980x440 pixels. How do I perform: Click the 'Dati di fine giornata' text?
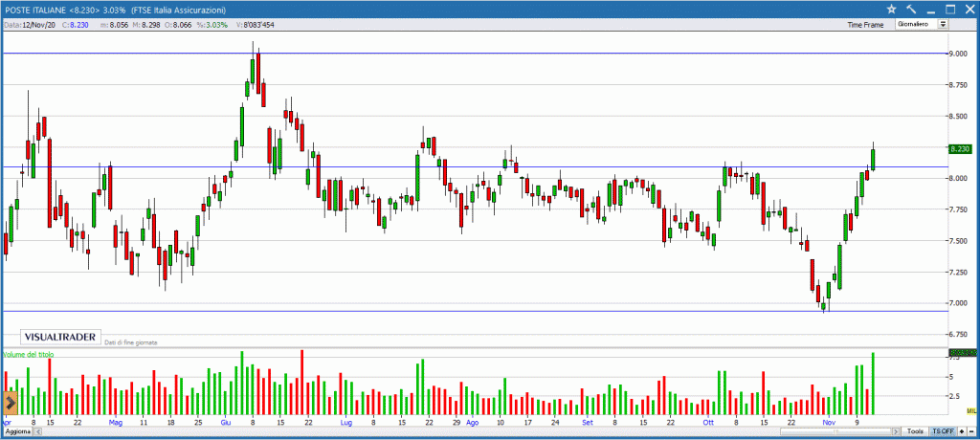tap(130, 342)
